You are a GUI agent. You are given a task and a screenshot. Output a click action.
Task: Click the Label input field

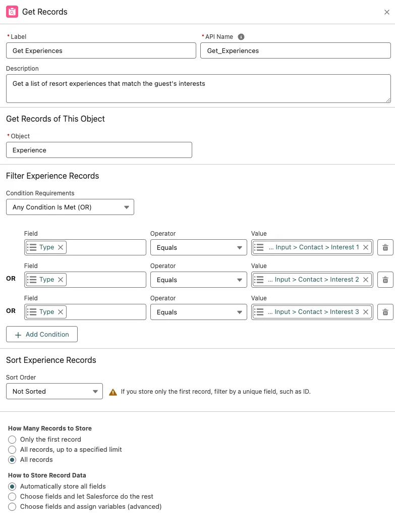(101, 50)
